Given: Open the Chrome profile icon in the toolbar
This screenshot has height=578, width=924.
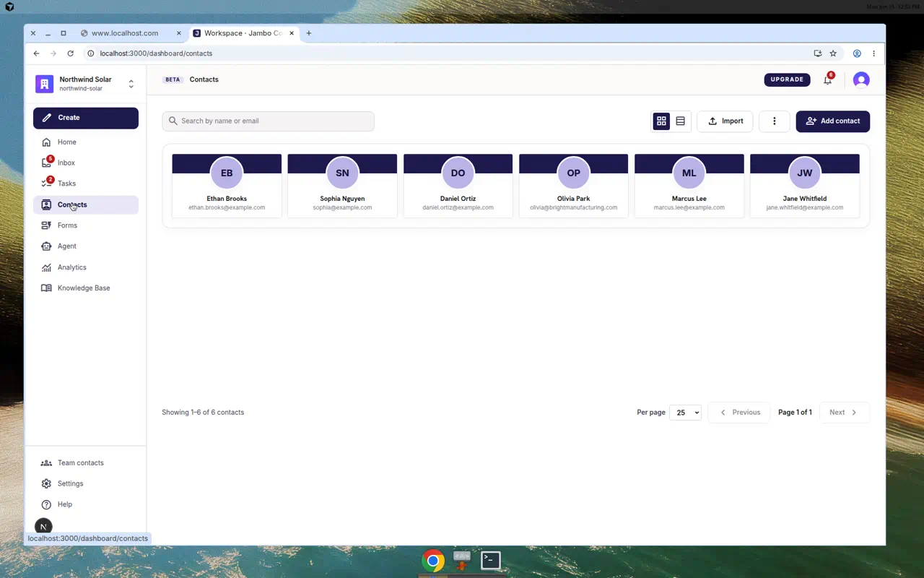Looking at the screenshot, I should click(x=857, y=53).
